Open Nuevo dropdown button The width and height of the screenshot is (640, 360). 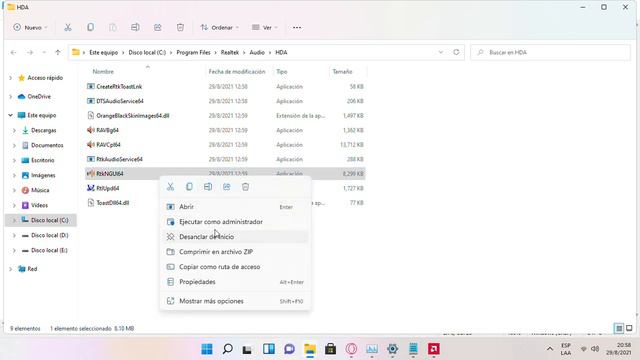pos(30,27)
